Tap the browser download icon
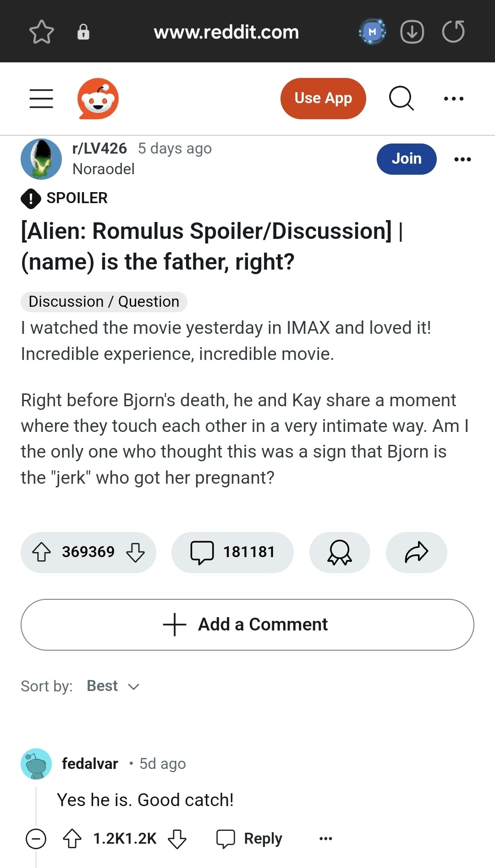495x868 pixels. point(412,32)
